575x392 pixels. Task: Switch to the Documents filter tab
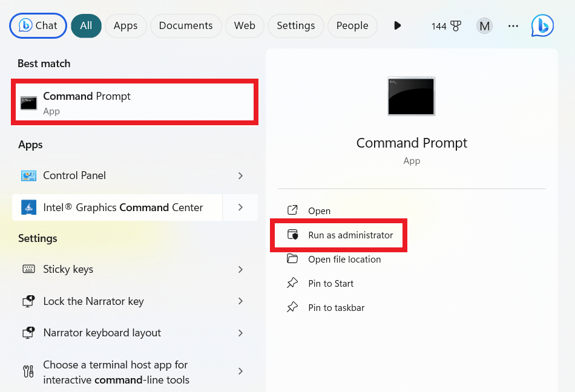[x=186, y=25]
